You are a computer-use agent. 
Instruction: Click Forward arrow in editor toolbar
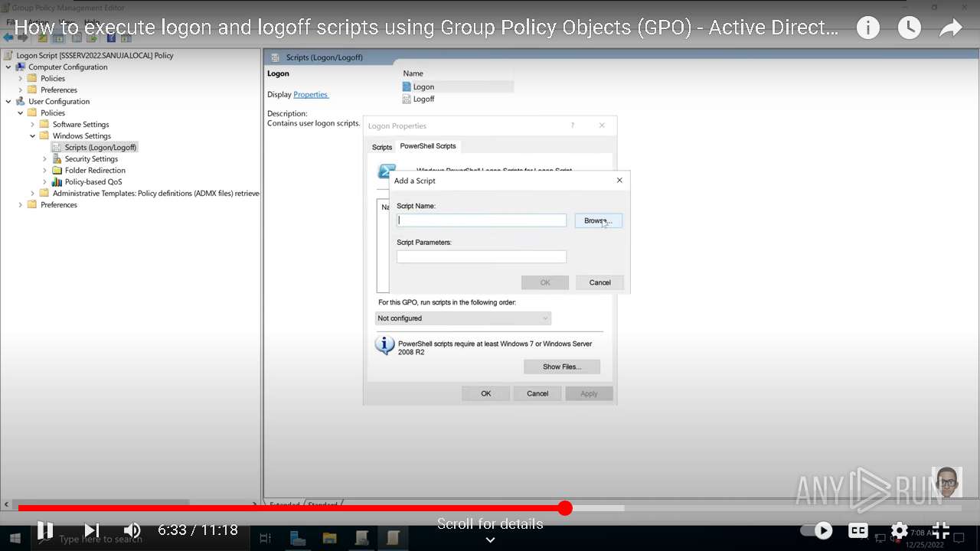pyautogui.click(x=22, y=37)
